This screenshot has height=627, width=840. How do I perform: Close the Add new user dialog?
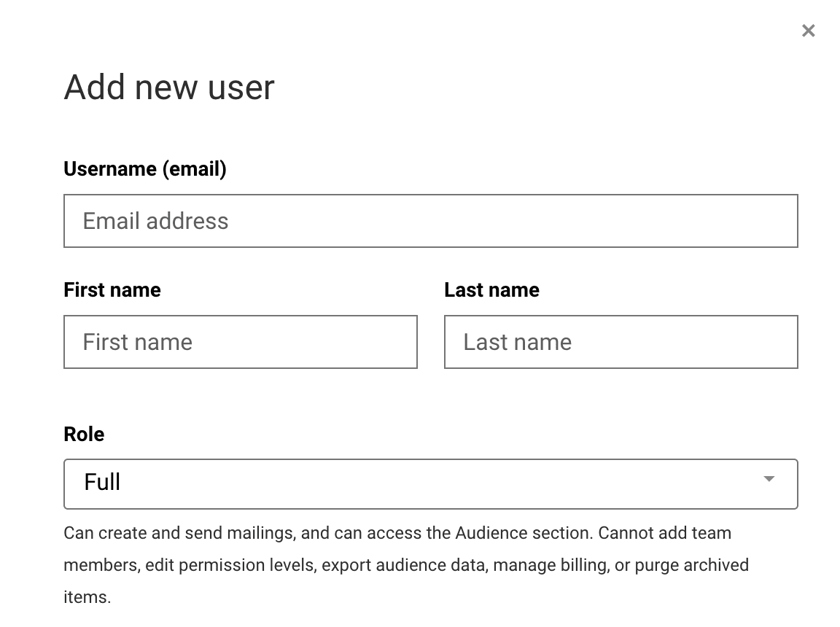(808, 31)
